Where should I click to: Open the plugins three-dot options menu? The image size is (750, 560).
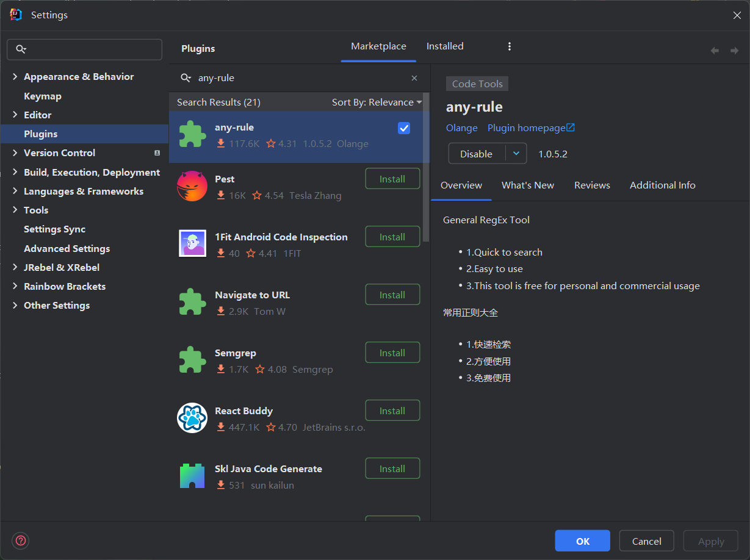(510, 46)
